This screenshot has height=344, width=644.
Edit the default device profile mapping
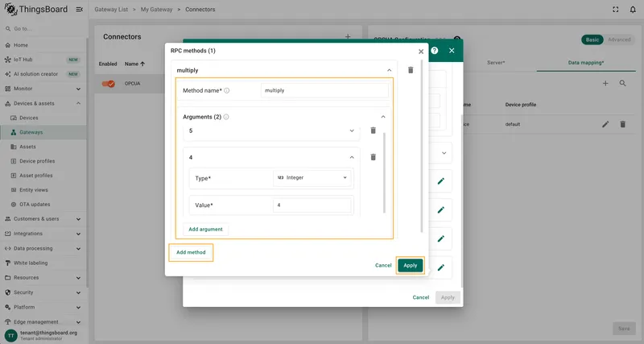(x=605, y=124)
